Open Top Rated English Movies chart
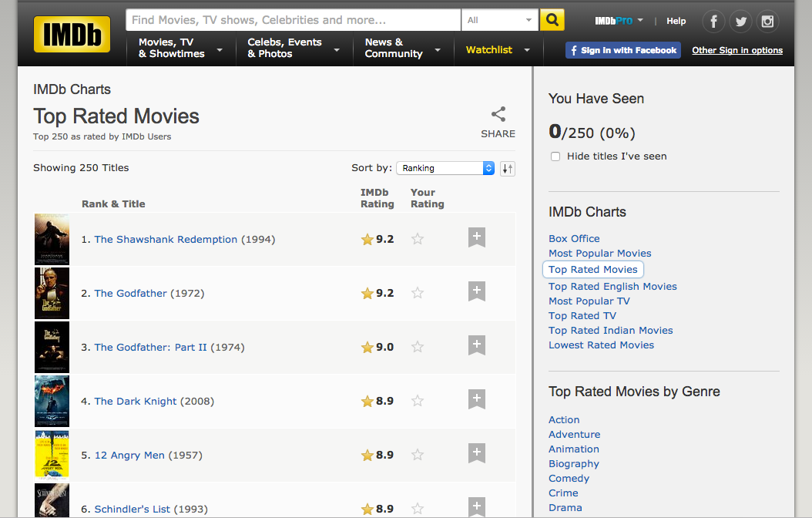The image size is (812, 518). 612,287
